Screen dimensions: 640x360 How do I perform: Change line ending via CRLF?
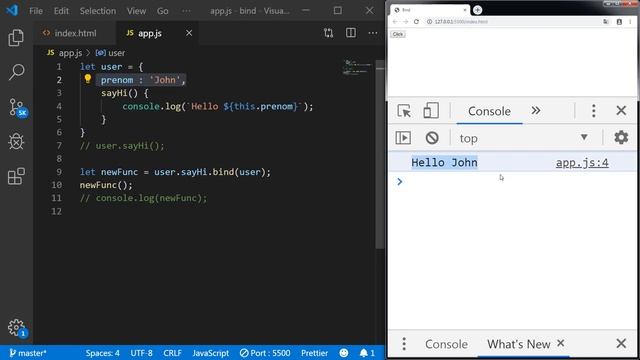click(x=172, y=353)
